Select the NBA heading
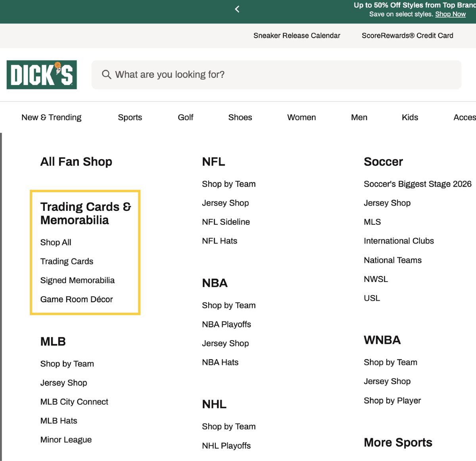This screenshot has height=461, width=476. click(x=215, y=283)
